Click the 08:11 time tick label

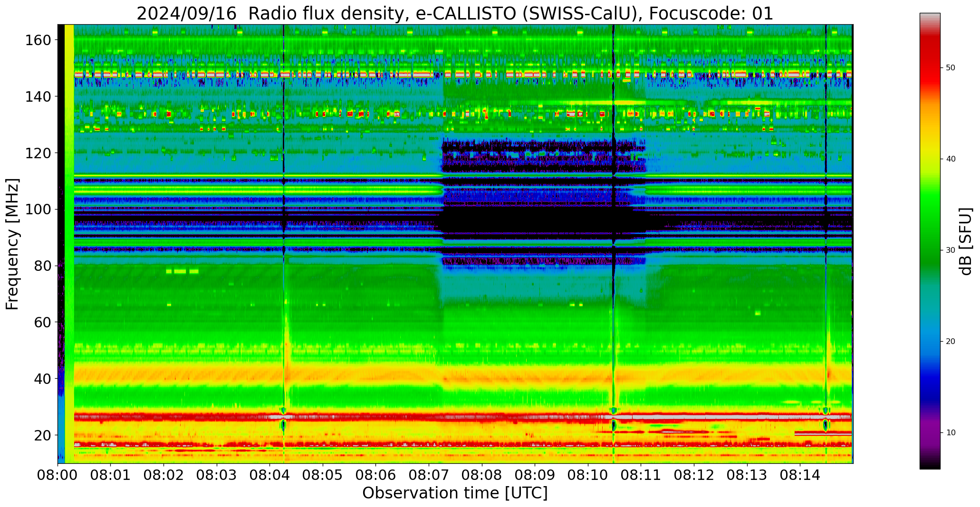641,475
